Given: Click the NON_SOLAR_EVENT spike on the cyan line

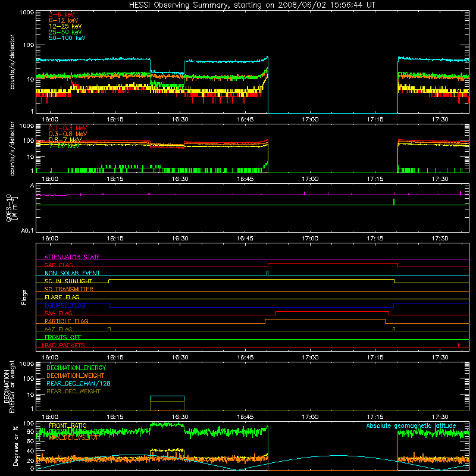Looking at the screenshot, I should pos(267,273).
